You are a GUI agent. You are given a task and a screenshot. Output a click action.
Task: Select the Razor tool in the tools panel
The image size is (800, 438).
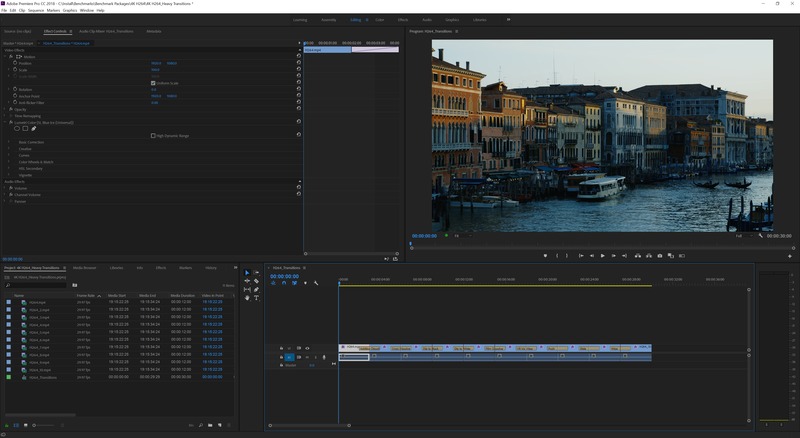tap(257, 281)
